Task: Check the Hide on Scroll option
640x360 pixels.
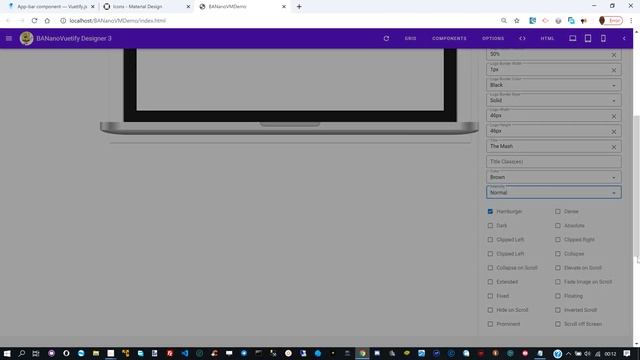Action: (x=490, y=310)
